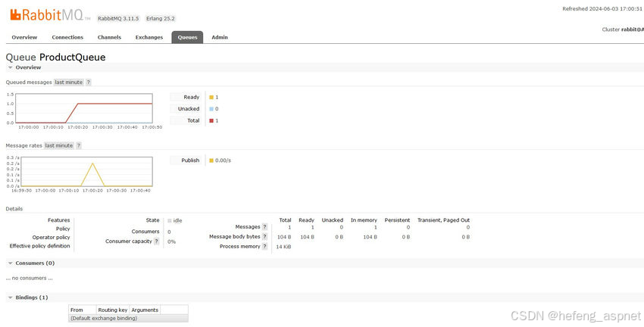Click the yellow Ready legend swatch
This screenshot has height=327, width=644.
(x=211, y=97)
